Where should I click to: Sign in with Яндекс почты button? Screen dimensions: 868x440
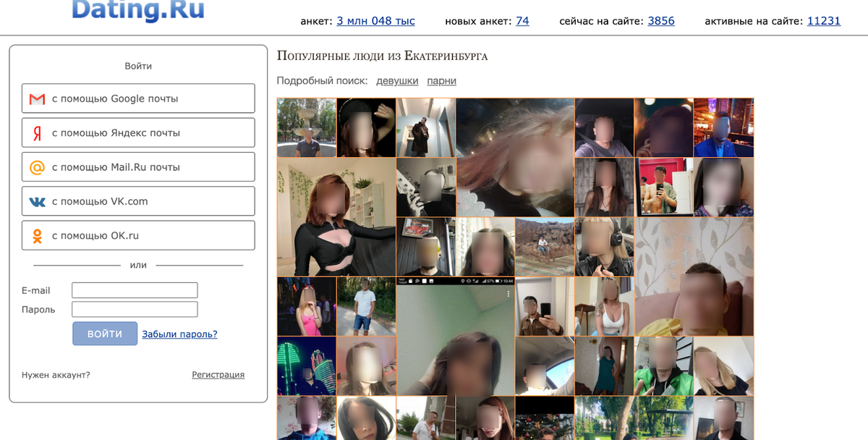(x=138, y=132)
